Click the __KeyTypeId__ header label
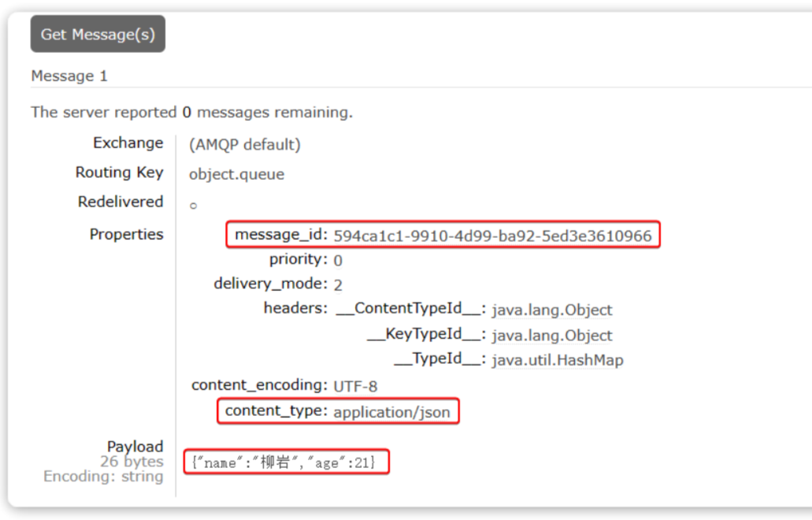The height and width of the screenshot is (520, 812). [x=425, y=335]
